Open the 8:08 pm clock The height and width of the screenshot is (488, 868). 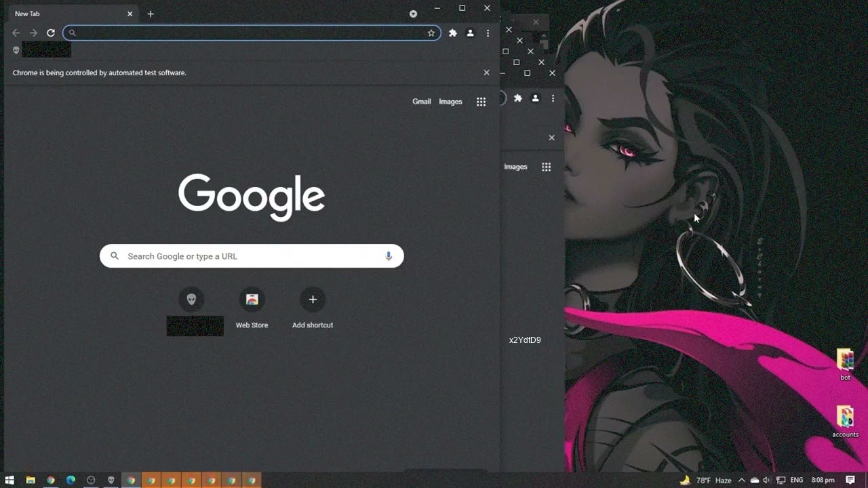[x=823, y=480]
